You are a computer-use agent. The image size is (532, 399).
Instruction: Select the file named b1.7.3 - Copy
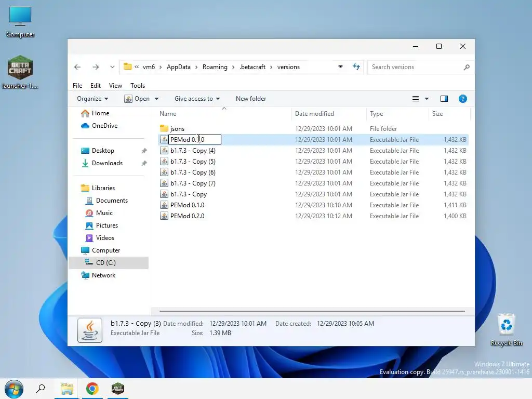pyautogui.click(x=188, y=194)
